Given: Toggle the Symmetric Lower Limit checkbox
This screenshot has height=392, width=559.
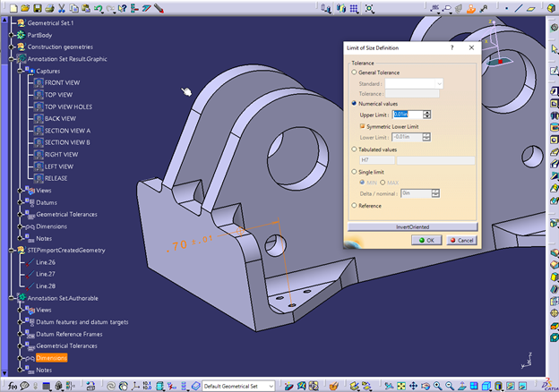Looking at the screenshot, I should tap(363, 126).
